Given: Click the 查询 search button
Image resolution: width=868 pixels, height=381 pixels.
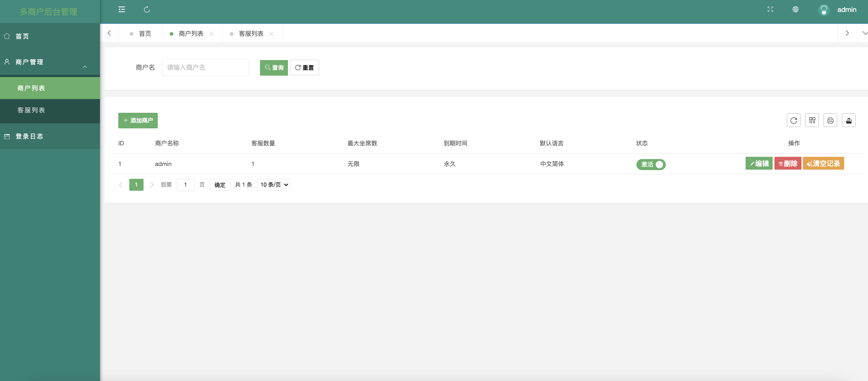Looking at the screenshot, I should pos(274,67).
